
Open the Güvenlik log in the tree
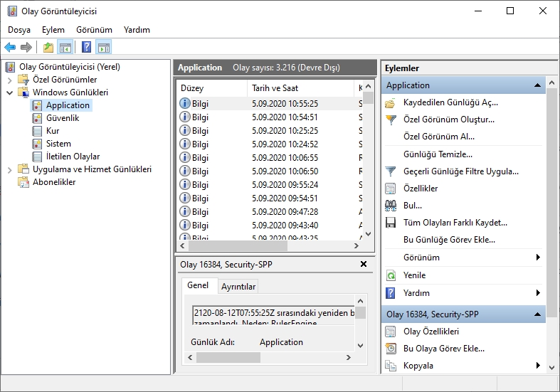[x=63, y=118]
